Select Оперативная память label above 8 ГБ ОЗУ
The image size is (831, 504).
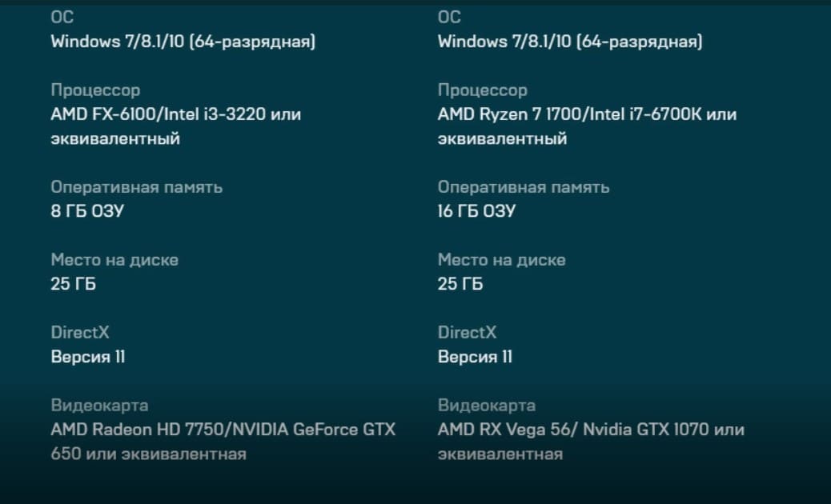click(136, 187)
